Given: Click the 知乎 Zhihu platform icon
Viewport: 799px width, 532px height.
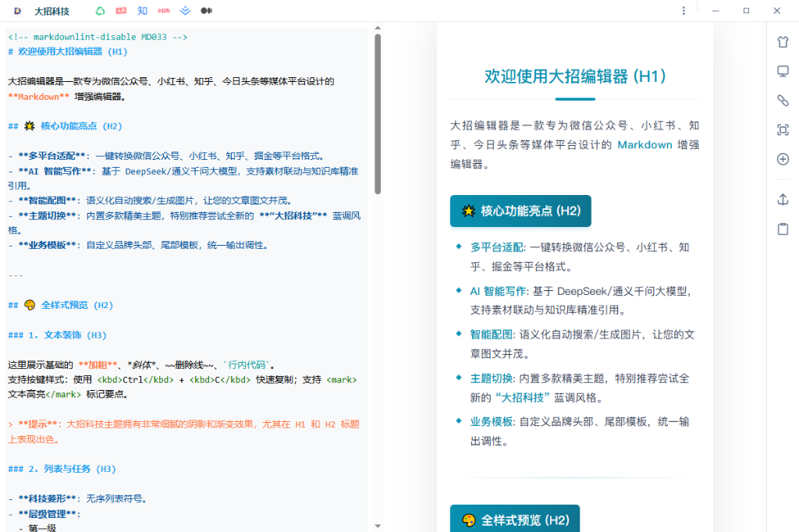Looking at the screenshot, I should pos(142,11).
